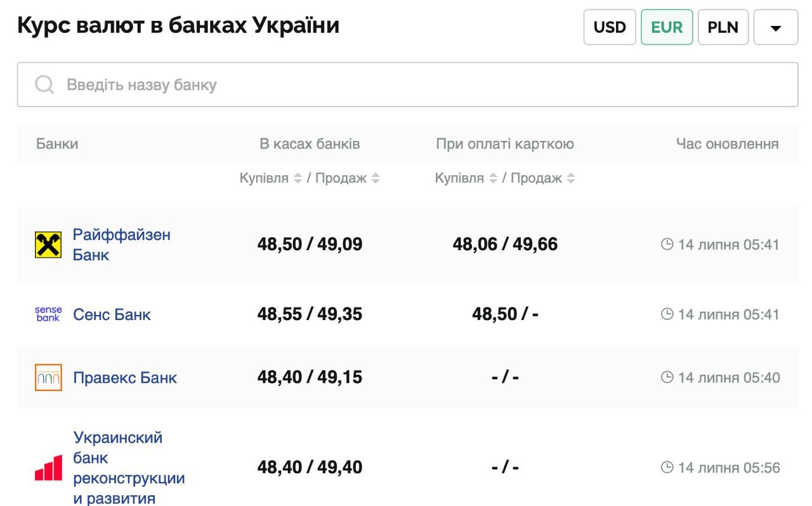The image size is (812, 506).
Task: Toggle sorting by Купівля for card payments
Action: [x=492, y=178]
